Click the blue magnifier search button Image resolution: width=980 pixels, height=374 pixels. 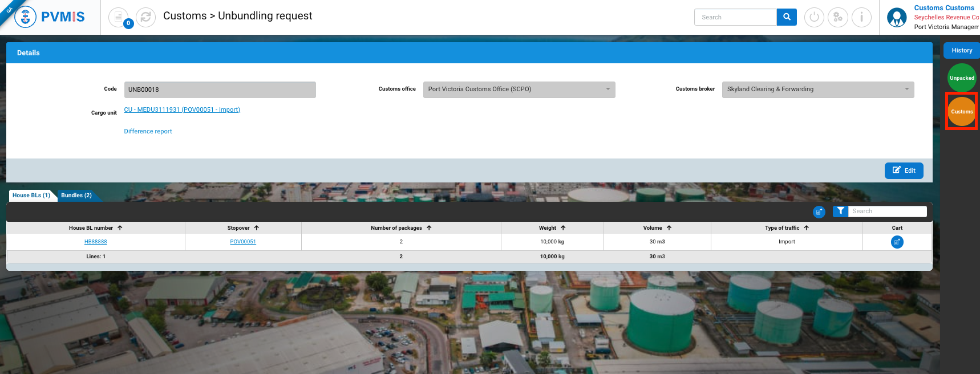[x=787, y=17]
